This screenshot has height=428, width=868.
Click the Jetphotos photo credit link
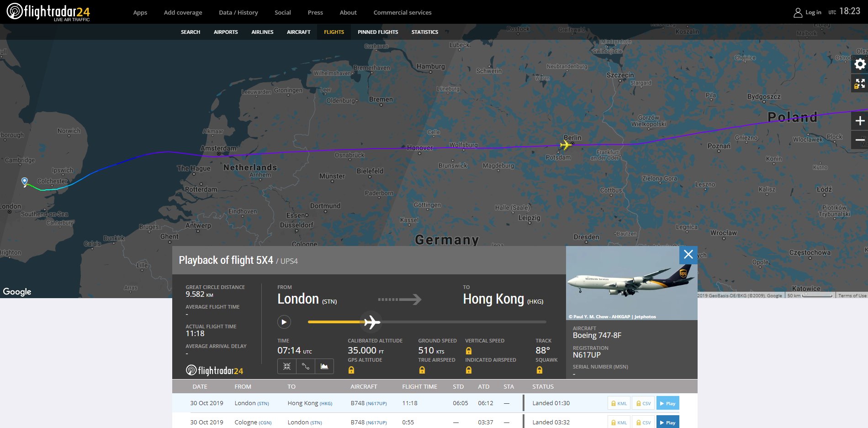tap(612, 316)
